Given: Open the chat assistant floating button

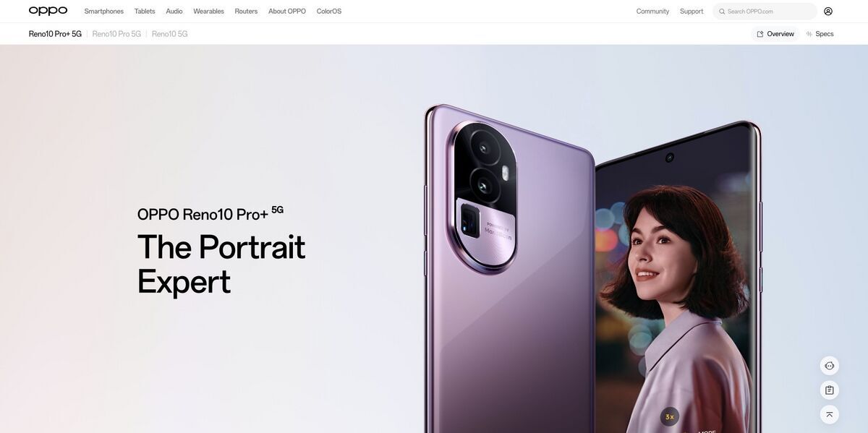Looking at the screenshot, I should click(830, 366).
